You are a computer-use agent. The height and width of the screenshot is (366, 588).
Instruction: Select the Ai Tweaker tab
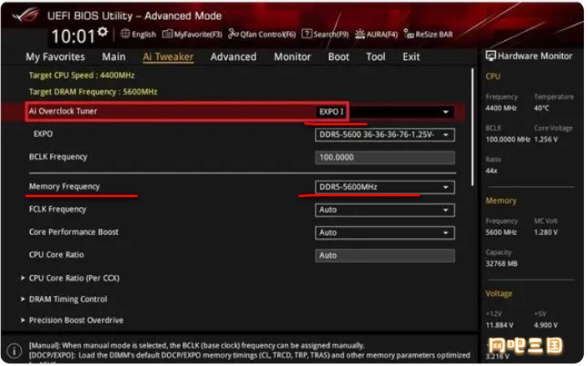pyautogui.click(x=168, y=57)
